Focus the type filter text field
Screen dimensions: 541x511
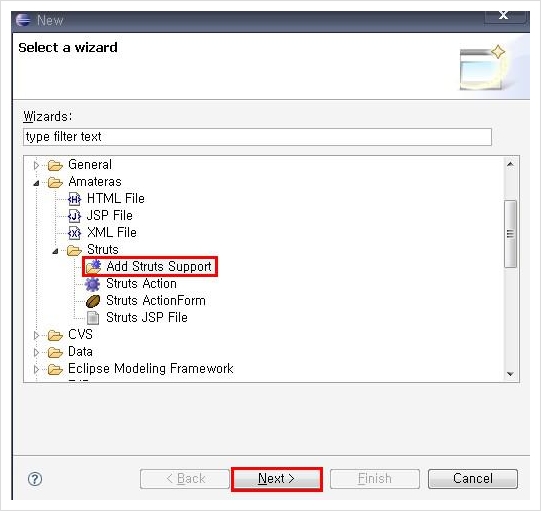pos(257,137)
